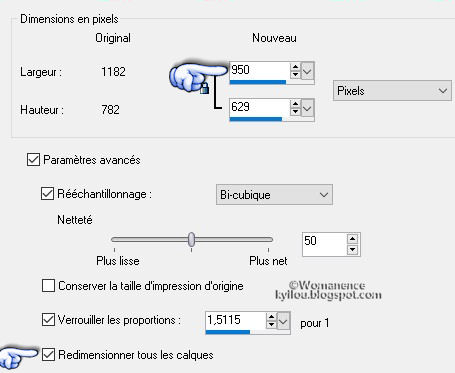This screenshot has height=373, width=455.
Task: Click the lock icon linking width and height
Action: (x=204, y=88)
